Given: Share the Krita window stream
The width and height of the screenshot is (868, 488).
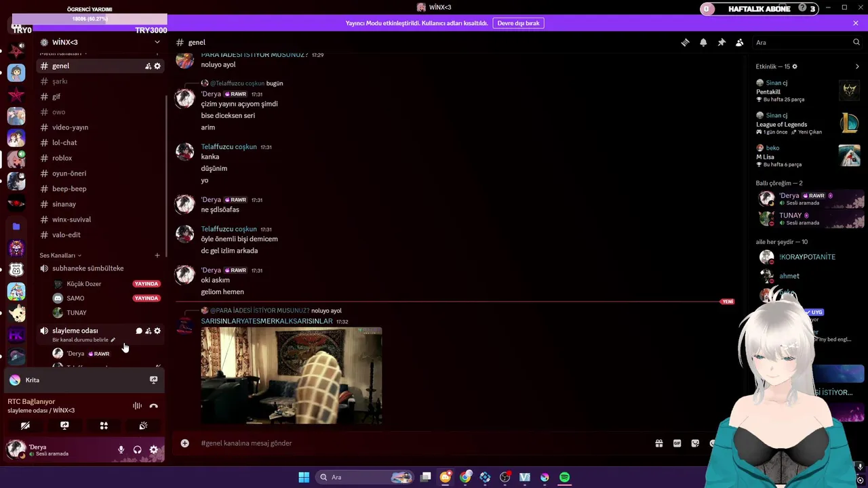Looking at the screenshot, I should pos(153,380).
